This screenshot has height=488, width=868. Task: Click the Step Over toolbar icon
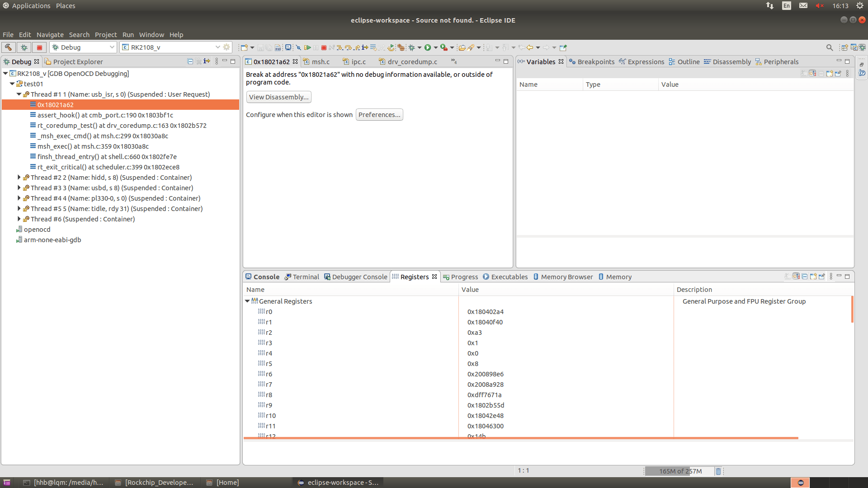tap(348, 47)
